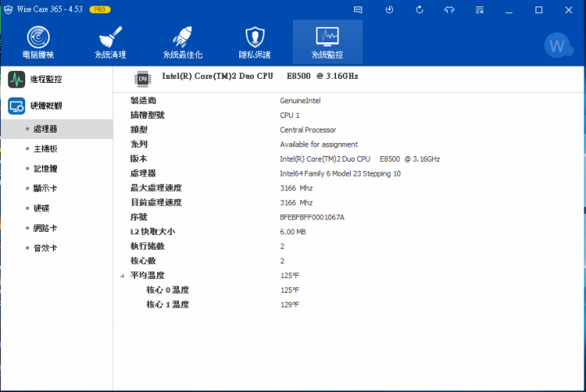Click the 平均溫度 row value 125°F
Viewport: 586px width, 392px height.
[290, 276]
